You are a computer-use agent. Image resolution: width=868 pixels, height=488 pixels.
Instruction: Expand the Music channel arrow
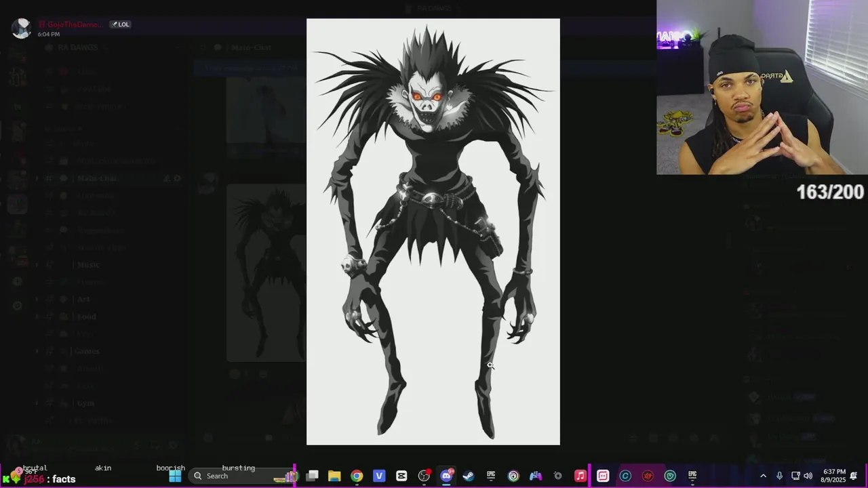pyautogui.click(x=37, y=264)
